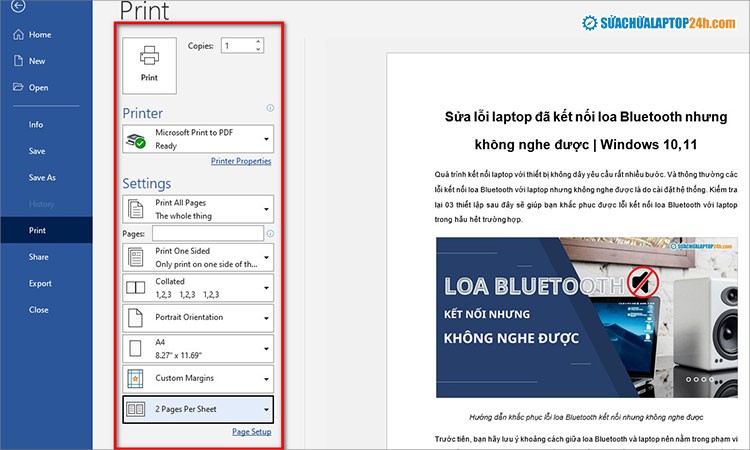
Task: Expand the Microsoft Print to PDF printer dropdown
Action: click(x=266, y=139)
